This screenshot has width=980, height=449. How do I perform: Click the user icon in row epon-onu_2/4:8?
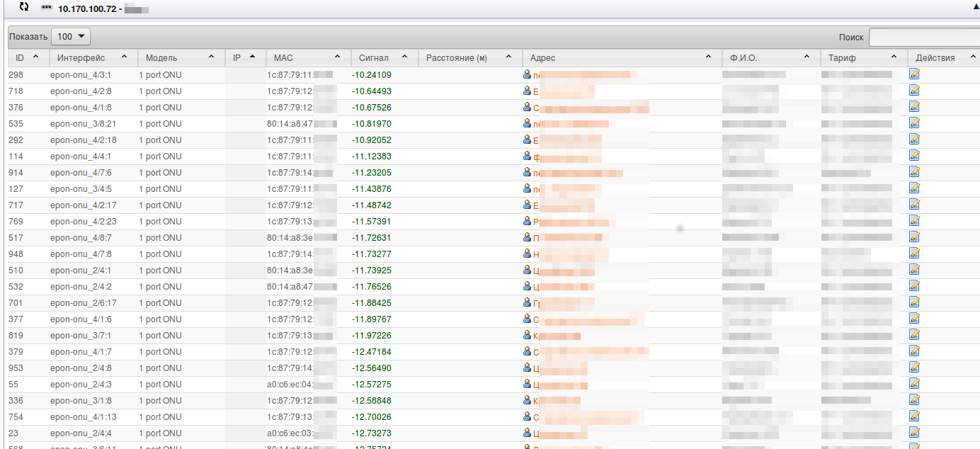point(527,367)
